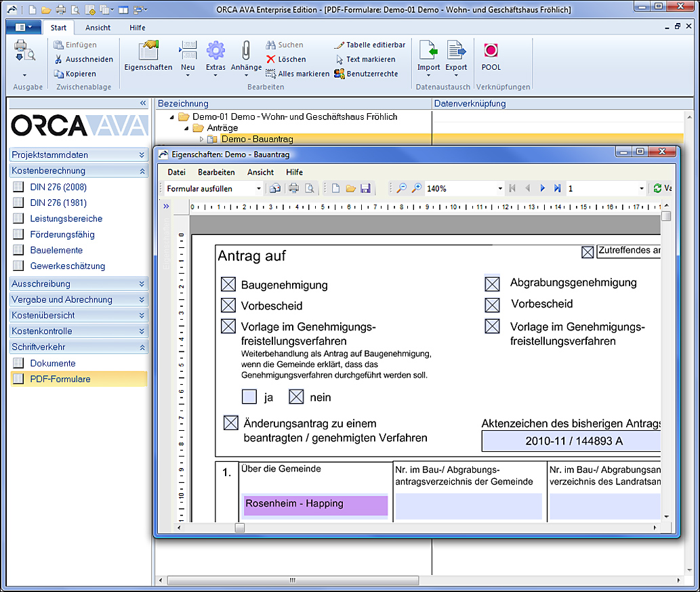Screen dimensions: 700x592
Task: Click the save disk icon in form toolbar
Action: (x=365, y=188)
